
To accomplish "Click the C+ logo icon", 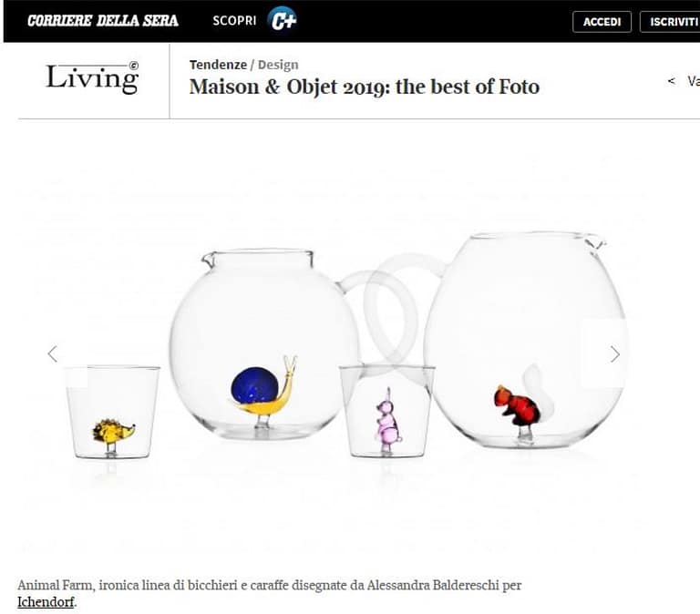I will pos(282,20).
